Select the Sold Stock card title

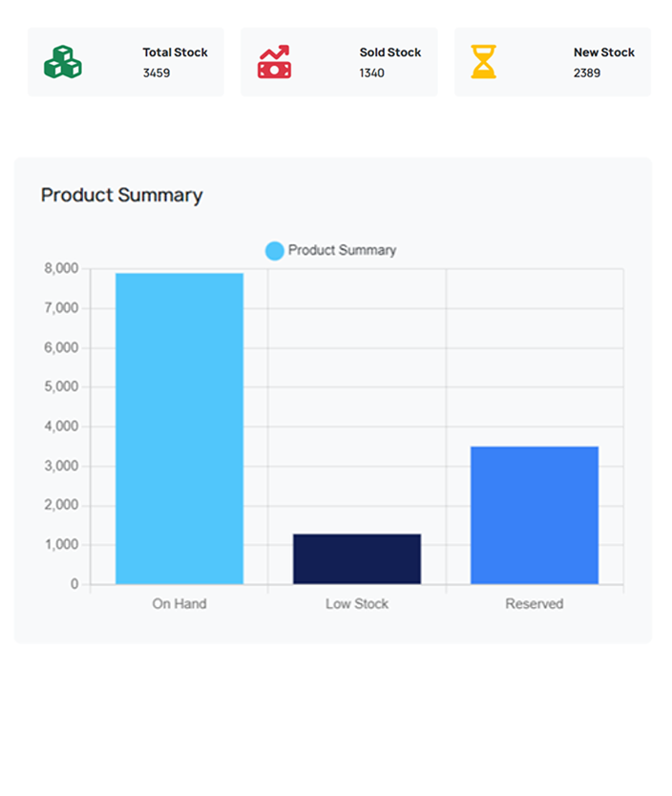point(390,52)
